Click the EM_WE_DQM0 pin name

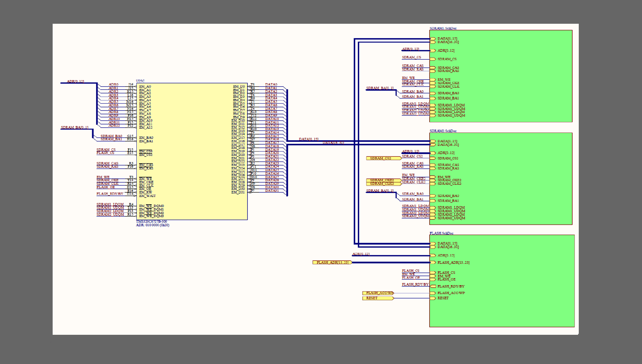(x=152, y=206)
